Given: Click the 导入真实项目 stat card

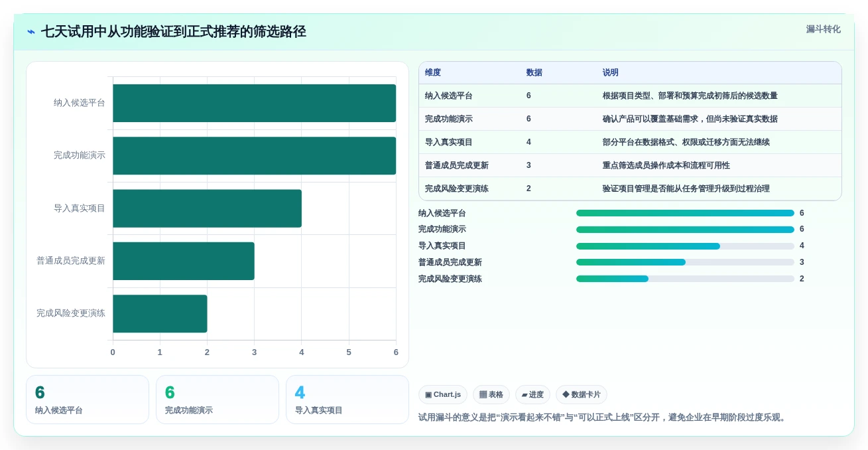Looking at the screenshot, I should tap(347, 400).
